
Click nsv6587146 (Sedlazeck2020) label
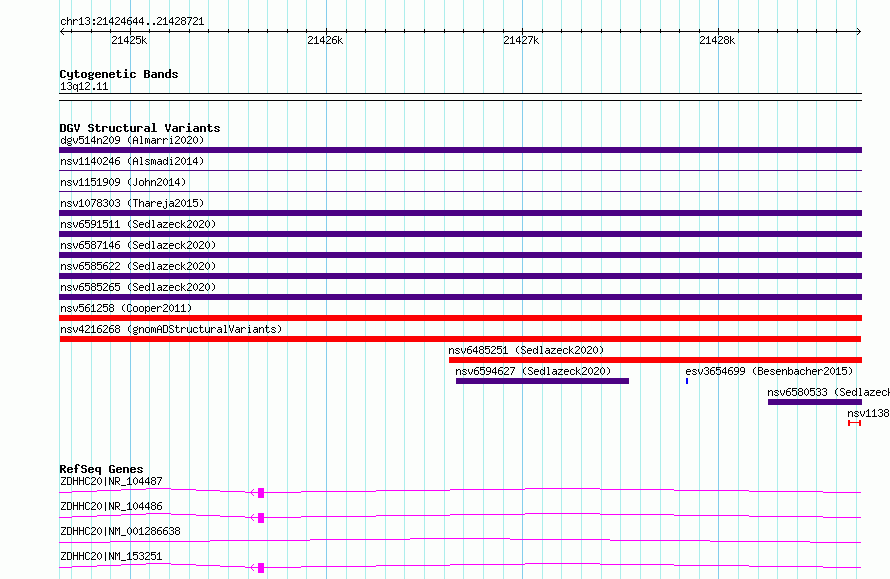(138, 245)
